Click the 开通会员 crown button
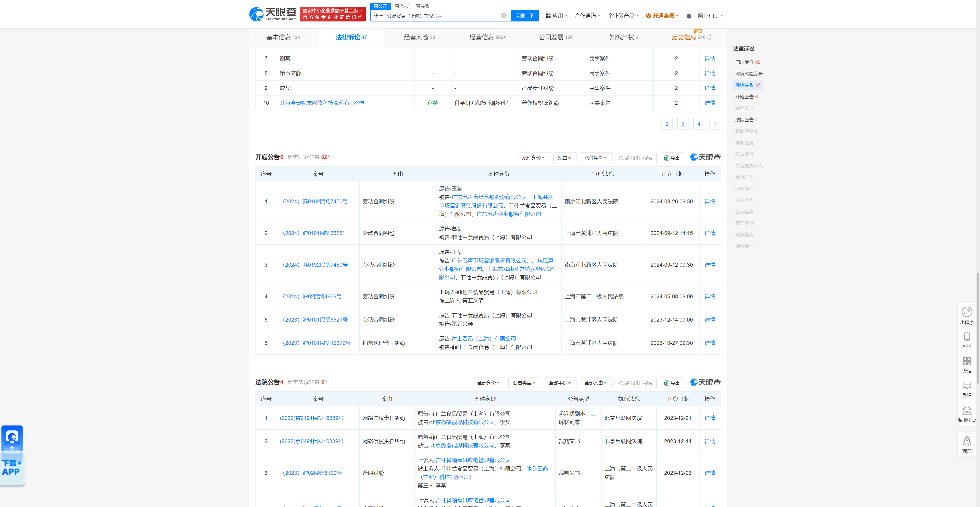The image size is (980, 507). click(x=662, y=16)
